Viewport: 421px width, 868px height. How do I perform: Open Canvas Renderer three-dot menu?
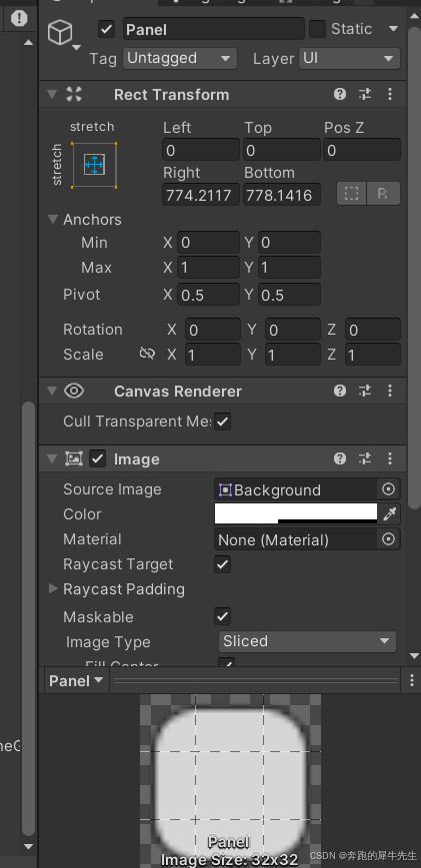tap(390, 392)
